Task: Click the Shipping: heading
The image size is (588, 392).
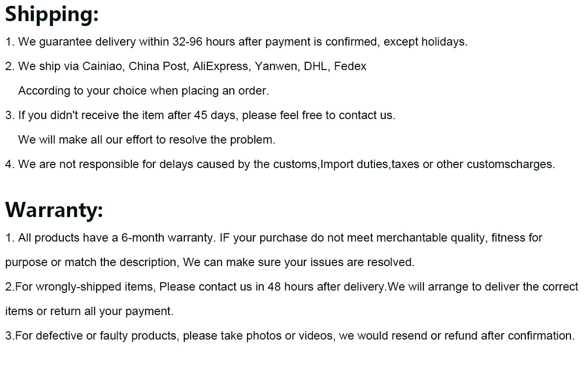Action: 52,15
